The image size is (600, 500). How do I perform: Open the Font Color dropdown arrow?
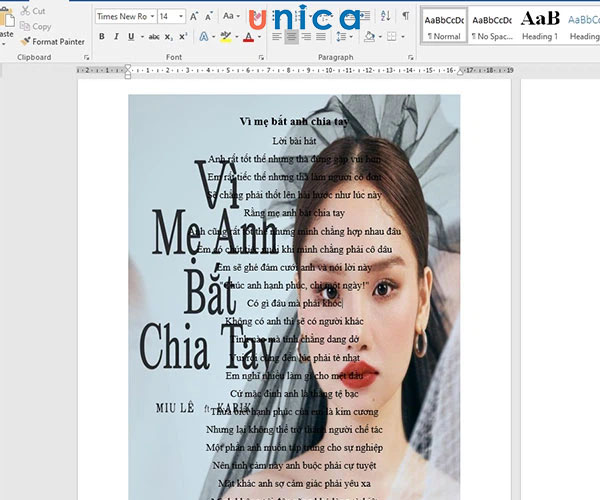(259, 37)
